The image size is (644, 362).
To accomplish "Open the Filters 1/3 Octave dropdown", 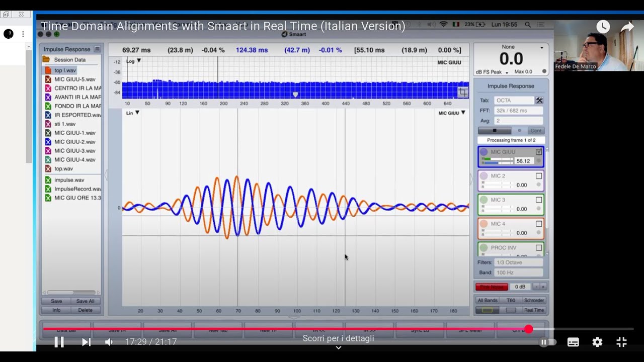I will (x=519, y=262).
